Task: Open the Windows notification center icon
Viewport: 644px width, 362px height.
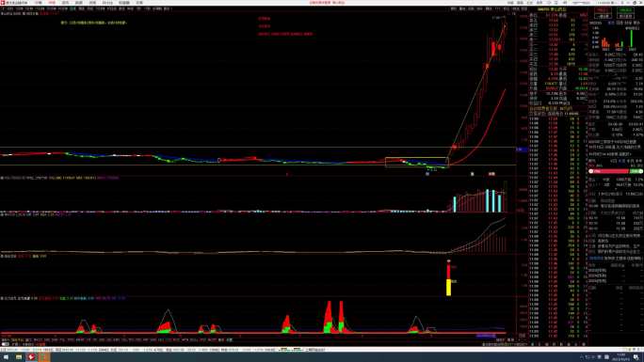Action: click(x=636, y=357)
